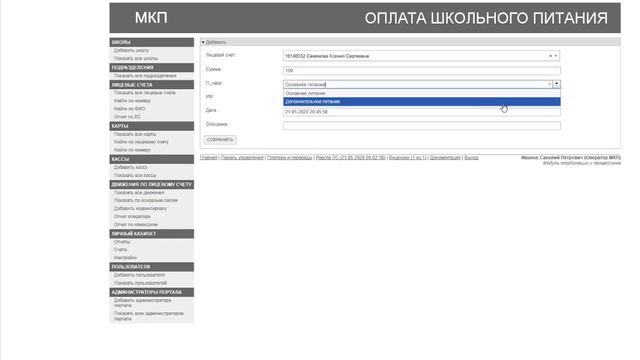
Task: Click the Движения по лицевому счету header
Action: [151, 184]
